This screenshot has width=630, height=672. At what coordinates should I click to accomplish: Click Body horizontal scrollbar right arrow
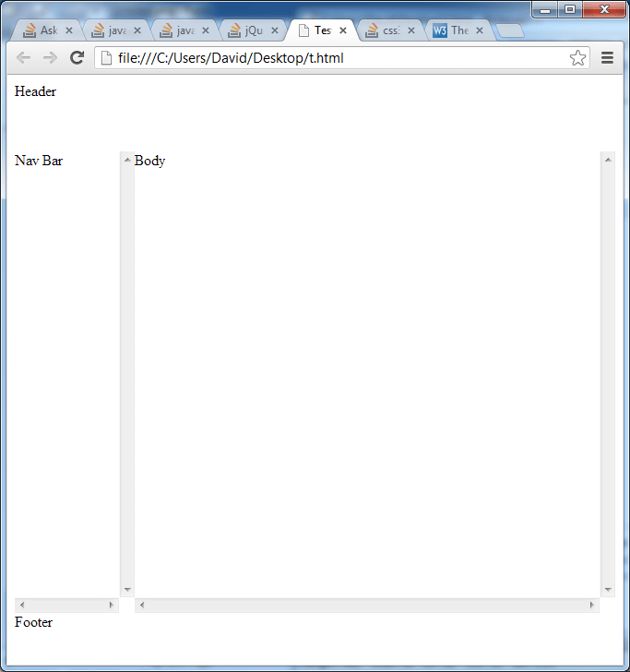[x=592, y=606]
